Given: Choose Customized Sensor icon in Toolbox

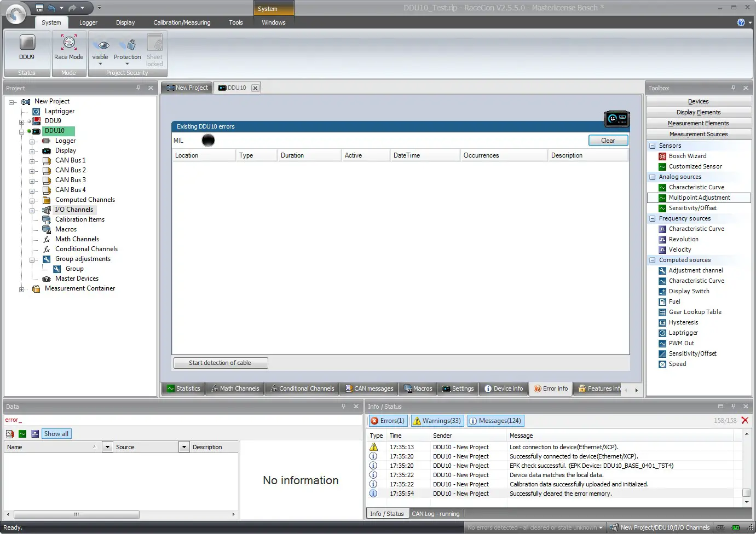Looking at the screenshot, I should point(662,167).
